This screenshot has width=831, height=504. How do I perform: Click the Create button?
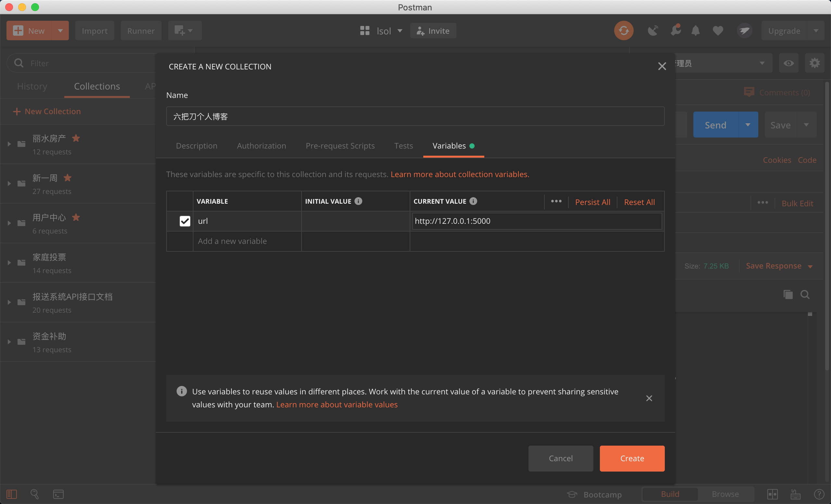632,458
